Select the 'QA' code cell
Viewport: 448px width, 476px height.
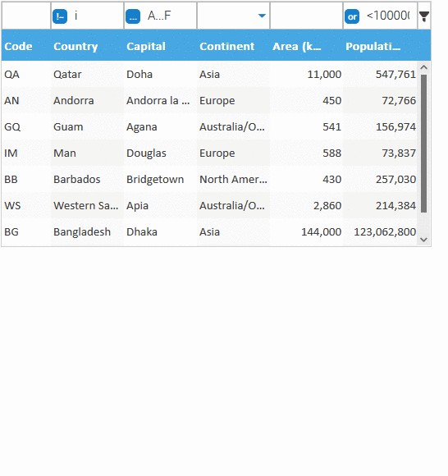[x=26, y=75]
